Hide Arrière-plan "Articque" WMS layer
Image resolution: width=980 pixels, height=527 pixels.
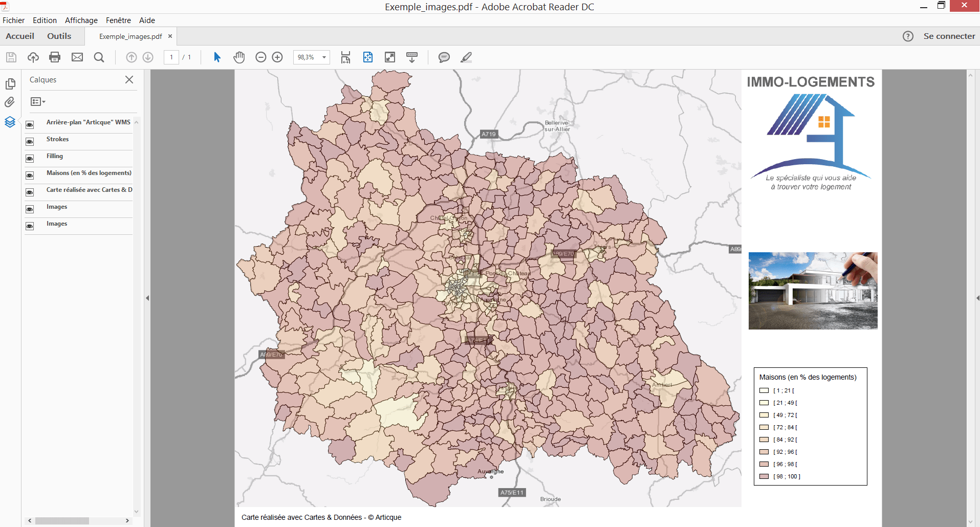30,125
